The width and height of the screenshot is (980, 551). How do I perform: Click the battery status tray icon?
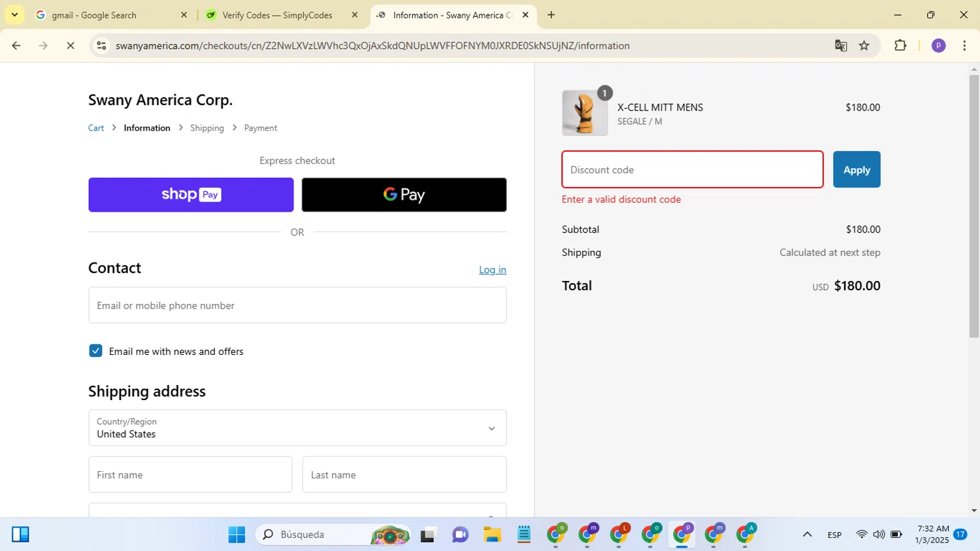click(896, 535)
